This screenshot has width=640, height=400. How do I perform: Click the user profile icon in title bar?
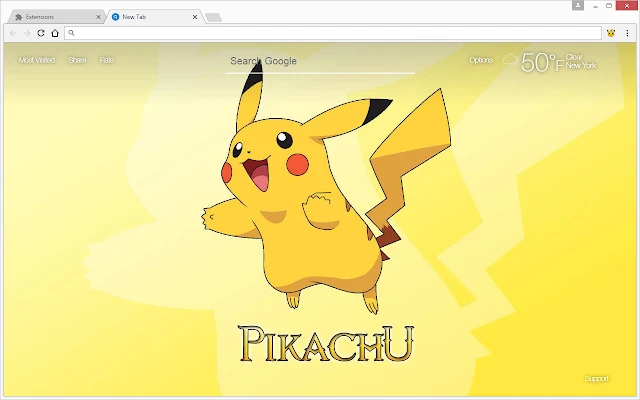coord(578,5)
